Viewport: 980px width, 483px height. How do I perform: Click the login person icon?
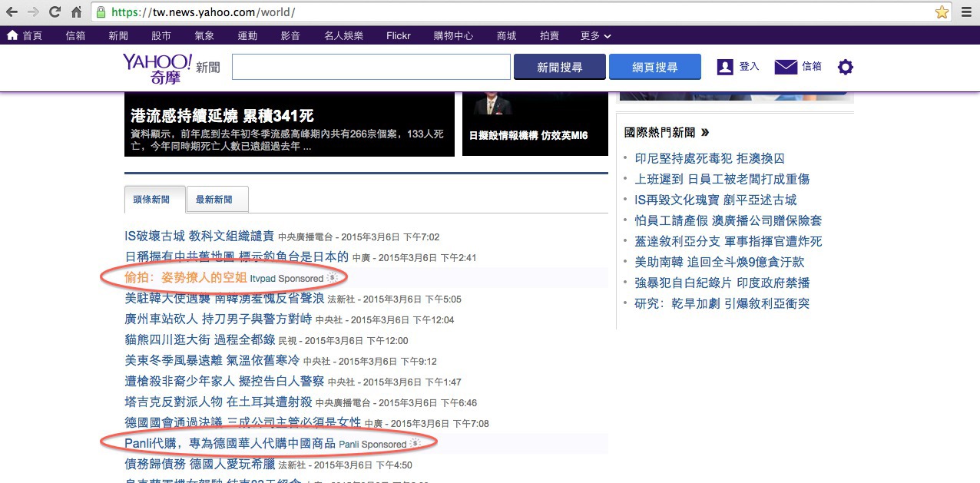[725, 68]
